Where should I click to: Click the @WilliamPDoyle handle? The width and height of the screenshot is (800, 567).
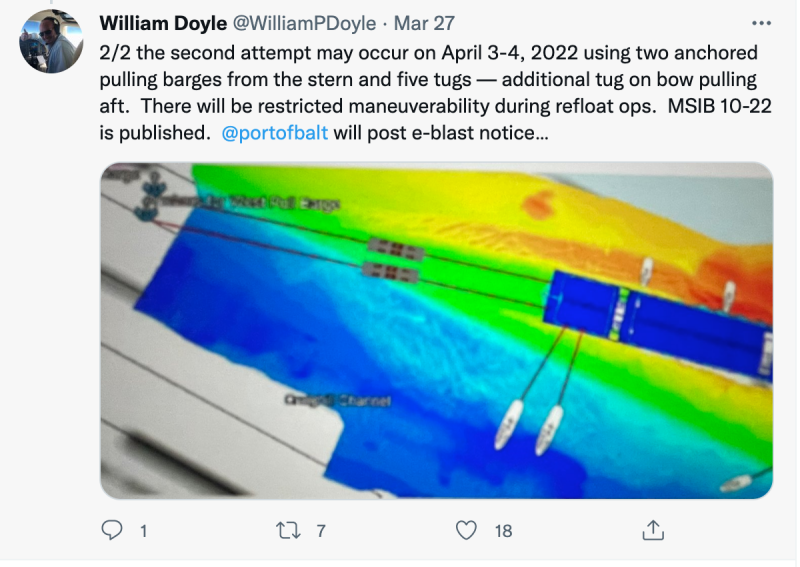tap(305, 23)
